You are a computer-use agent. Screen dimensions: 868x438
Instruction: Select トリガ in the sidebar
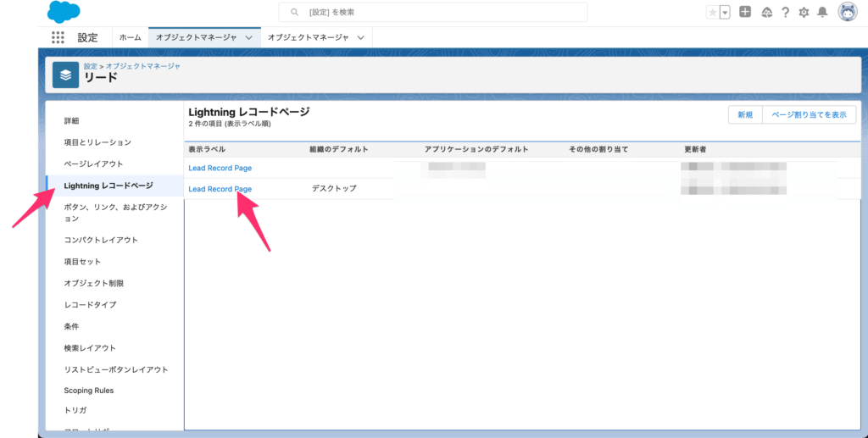click(x=75, y=410)
